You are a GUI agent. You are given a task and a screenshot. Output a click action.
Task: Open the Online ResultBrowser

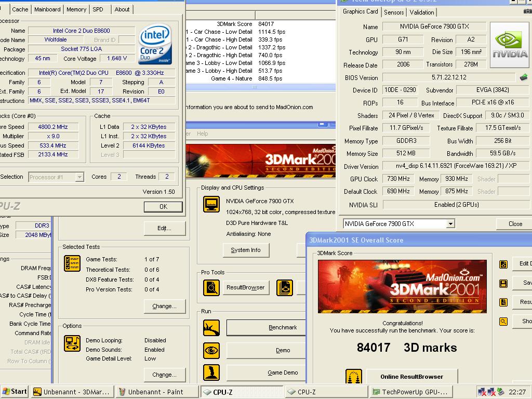[412, 377]
